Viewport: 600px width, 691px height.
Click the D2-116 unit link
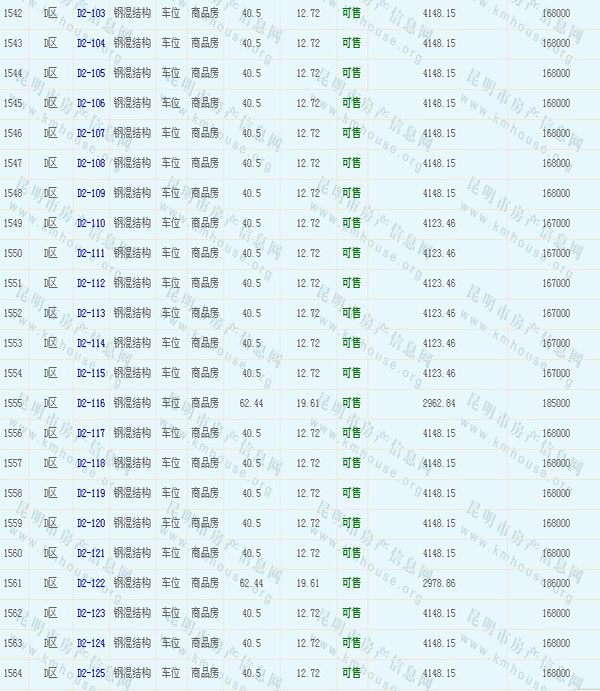[90, 404]
